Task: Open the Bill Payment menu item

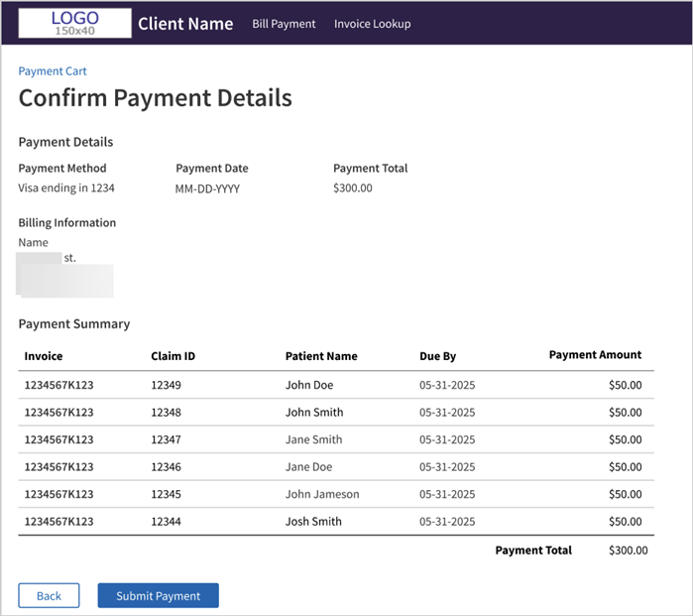Action: point(284,24)
